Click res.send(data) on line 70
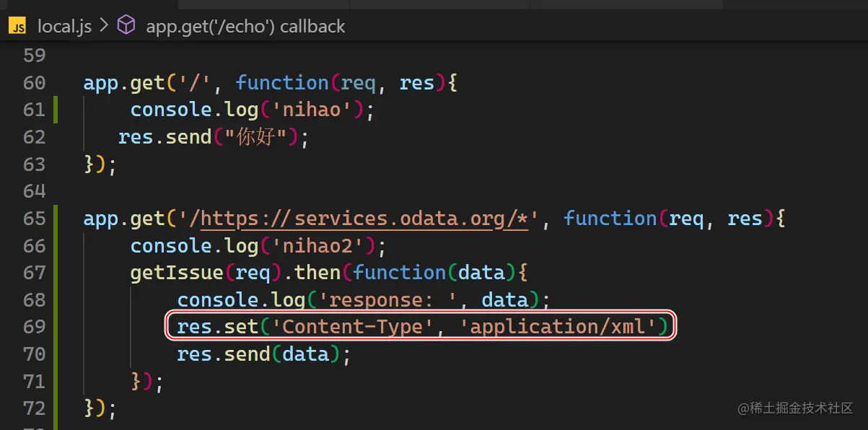Image resolution: width=868 pixels, height=430 pixels. point(263,354)
